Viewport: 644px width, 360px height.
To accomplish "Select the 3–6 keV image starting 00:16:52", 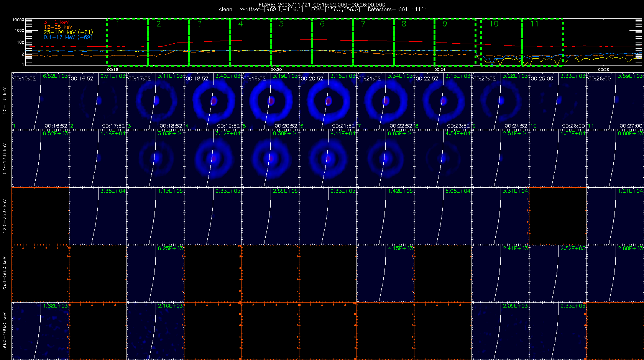I will (x=98, y=101).
